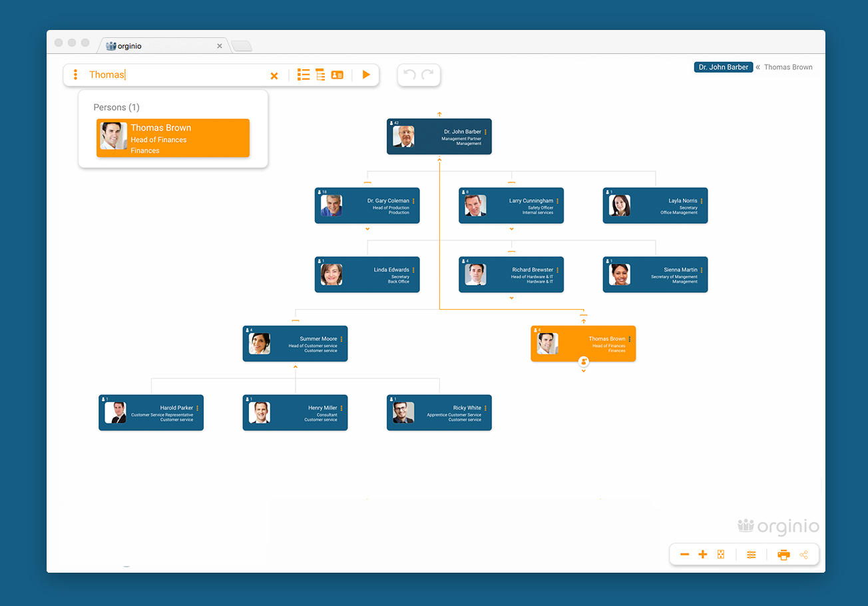Switch to the tree view icon
The image size is (868, 606).
(x=320, y=75)
